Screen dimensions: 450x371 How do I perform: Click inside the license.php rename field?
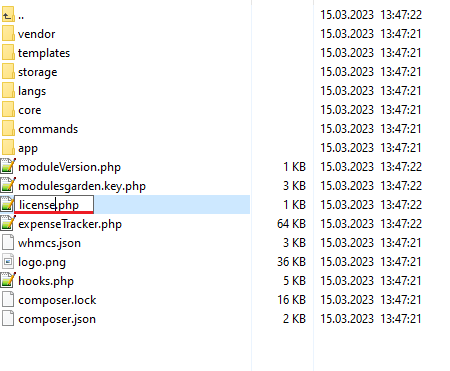tap(54, 205)
